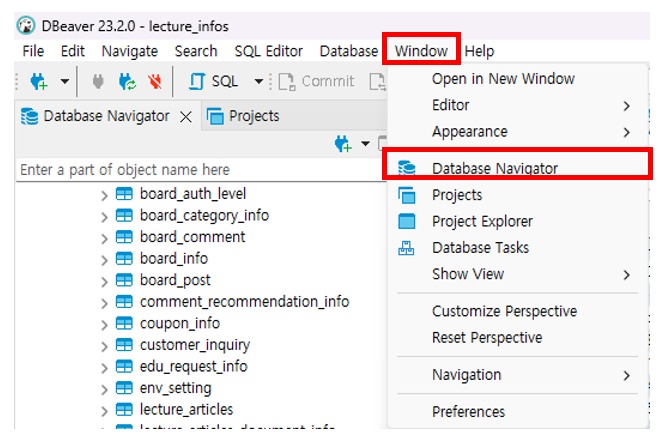Open the Database menu
Viewport: 667px width, 439px height.
pyautogui.click(x=349, y=51)
